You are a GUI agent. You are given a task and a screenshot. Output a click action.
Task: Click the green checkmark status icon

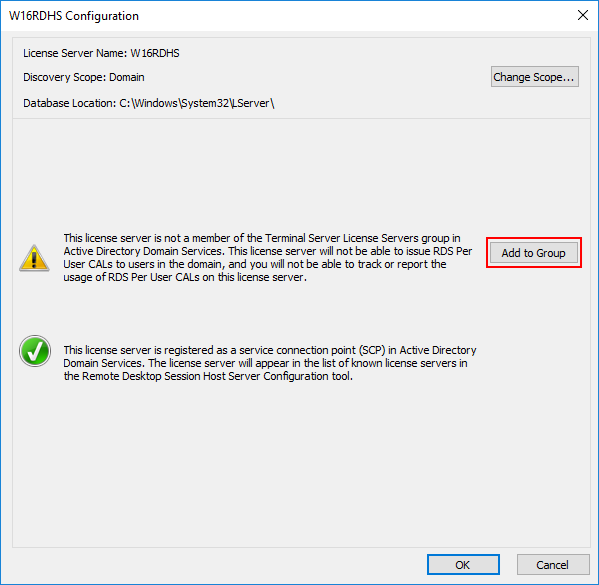point(35,351)
